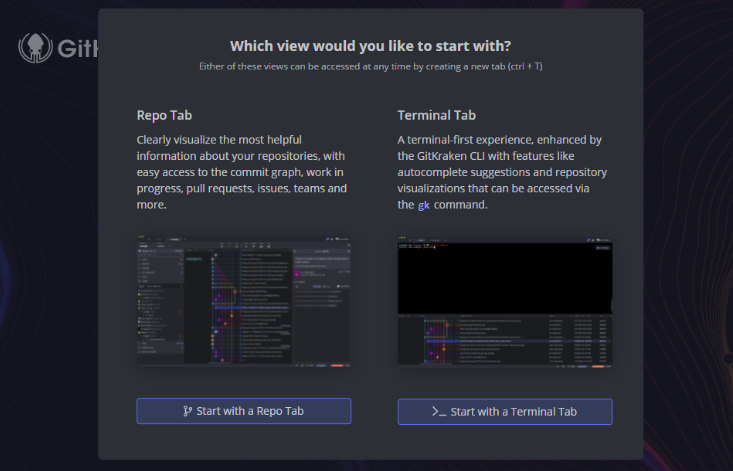Click the Terminal Tab description paragraph
Screen dimensions: 733x471
point(503,172)
